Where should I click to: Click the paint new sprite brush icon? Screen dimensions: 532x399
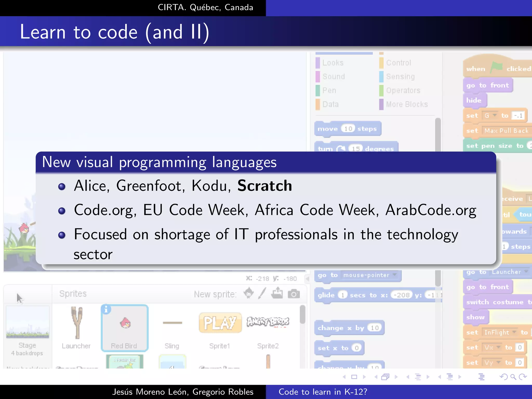[262, 293]
